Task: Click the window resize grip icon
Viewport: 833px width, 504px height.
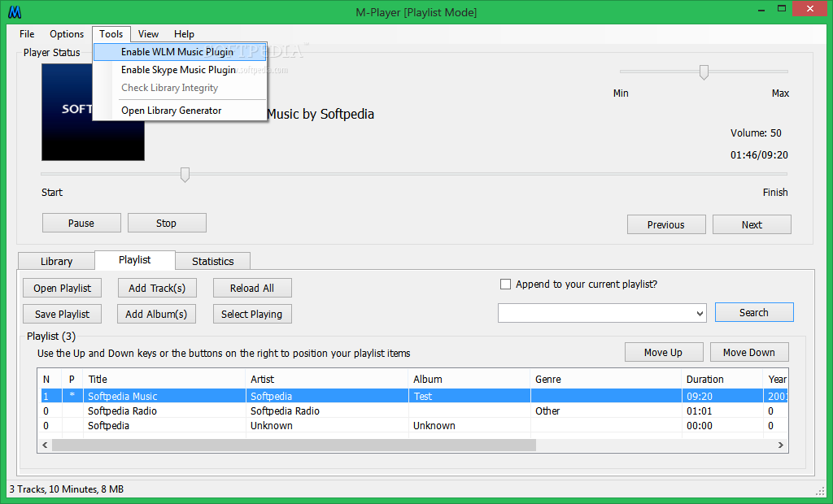Action: [x=820, y=490]
